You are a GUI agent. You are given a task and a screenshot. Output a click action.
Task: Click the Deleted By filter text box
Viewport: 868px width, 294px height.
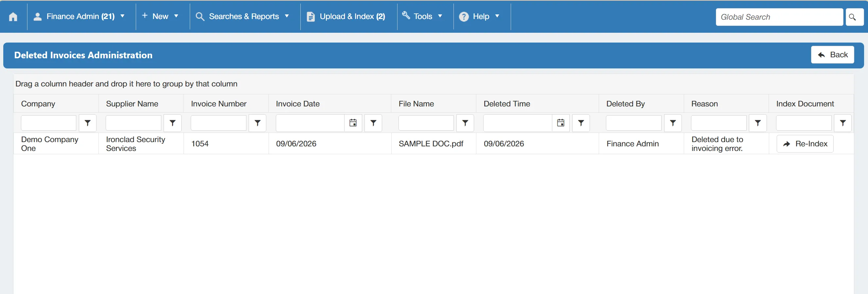click(x=633, y=123)
